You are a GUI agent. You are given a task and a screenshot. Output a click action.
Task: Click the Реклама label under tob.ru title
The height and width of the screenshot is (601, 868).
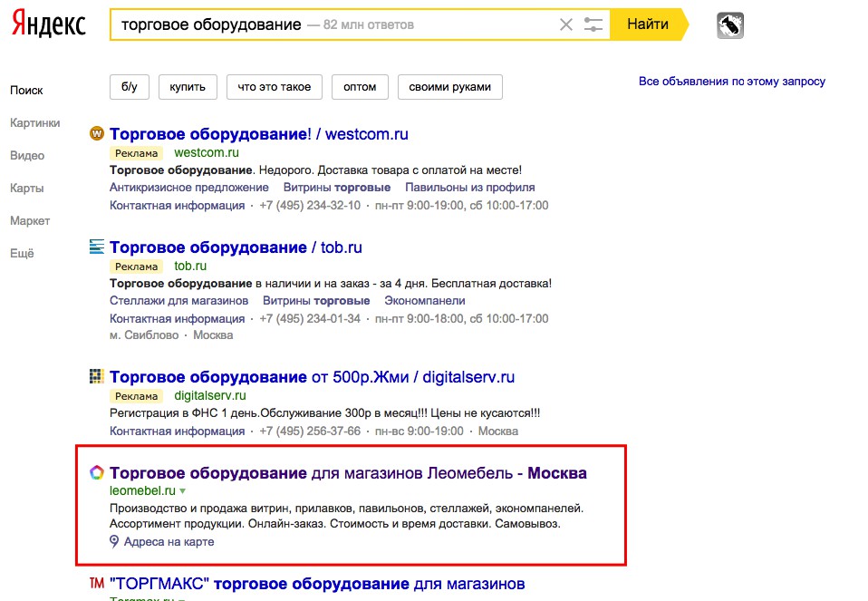136,267
